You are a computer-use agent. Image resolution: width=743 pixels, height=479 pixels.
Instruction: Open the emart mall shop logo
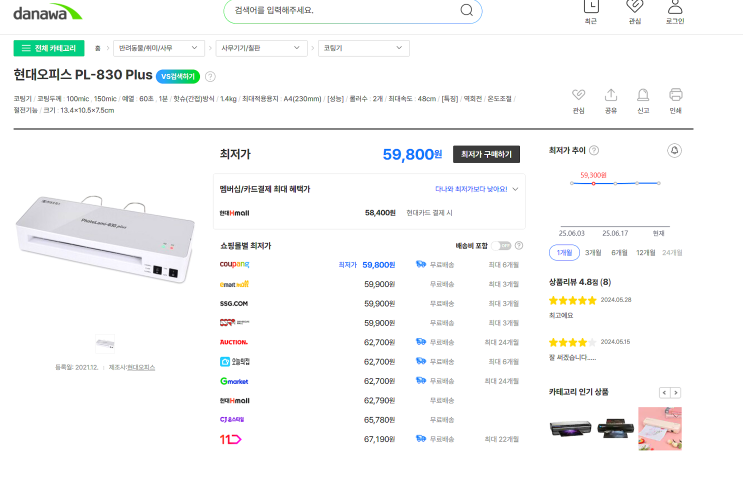point(234,284)
